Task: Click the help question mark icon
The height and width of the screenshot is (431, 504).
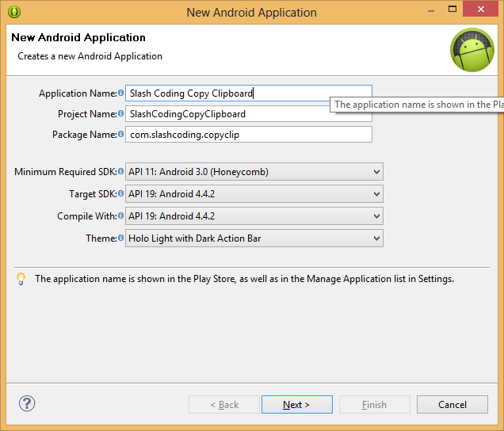Action: [27, 403]
